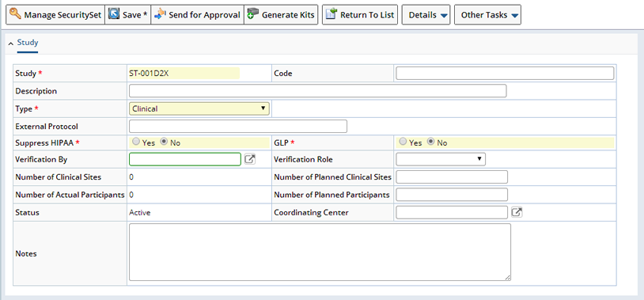This screenshot has width=644, height=300.
Task: Click the Return To List icon
Action: 331,14
